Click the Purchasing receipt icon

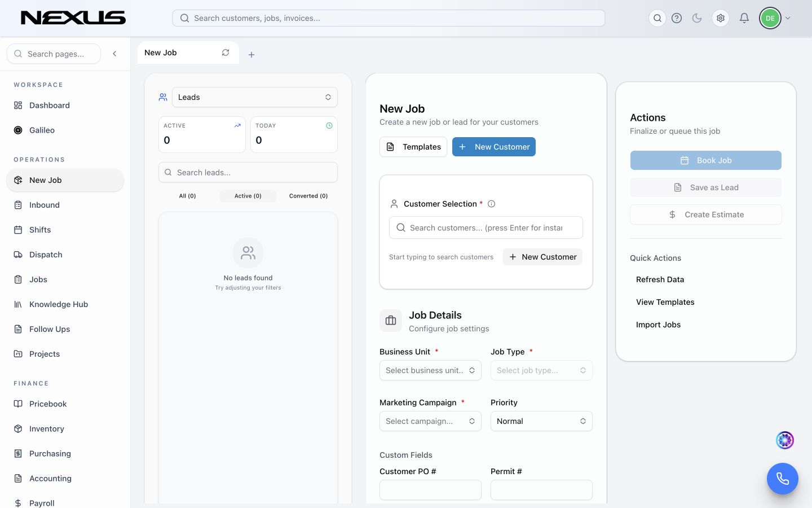point(18,453)
